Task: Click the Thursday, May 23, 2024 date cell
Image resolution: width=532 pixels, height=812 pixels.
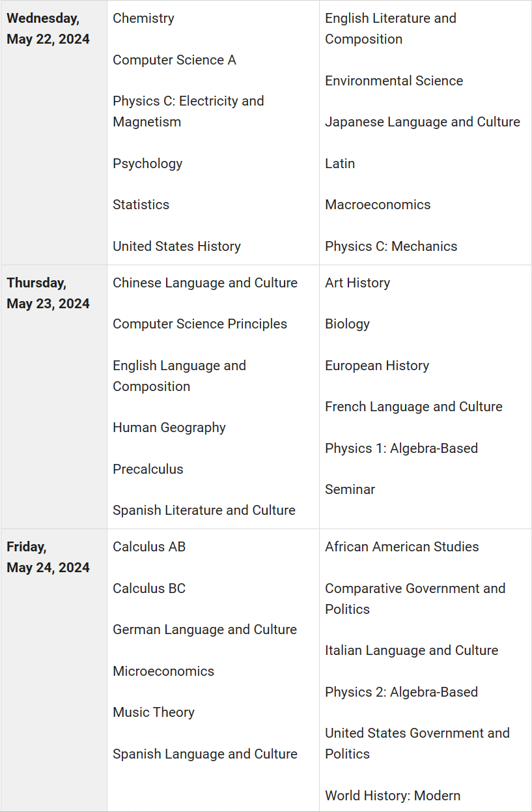Action: click(x=53, y=397)
